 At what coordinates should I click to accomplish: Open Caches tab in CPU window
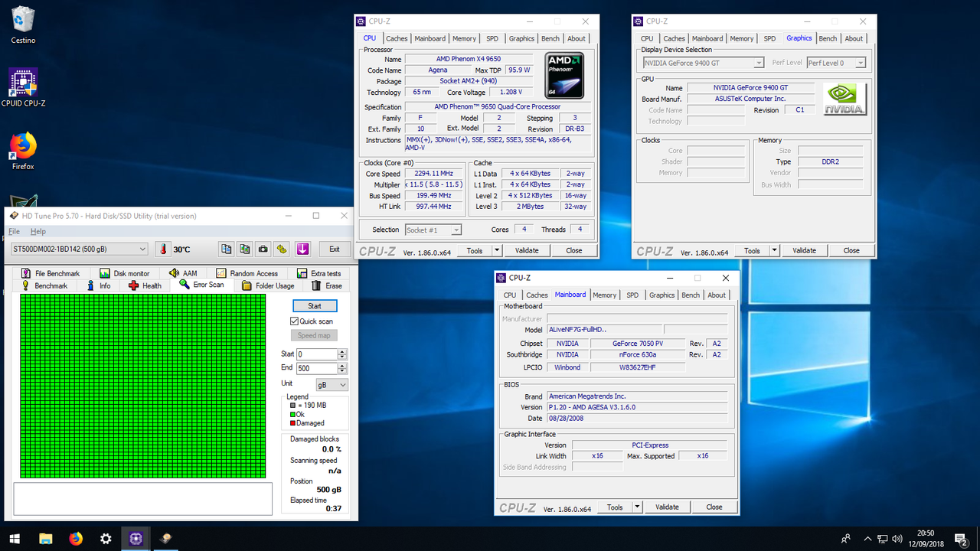pyautogui.click(x=397, y=38)
